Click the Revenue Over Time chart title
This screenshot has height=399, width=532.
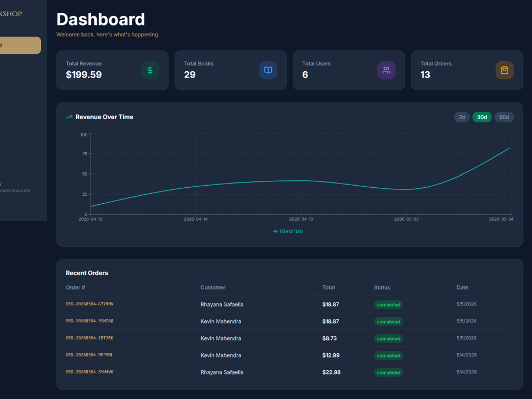coord(104,117)
